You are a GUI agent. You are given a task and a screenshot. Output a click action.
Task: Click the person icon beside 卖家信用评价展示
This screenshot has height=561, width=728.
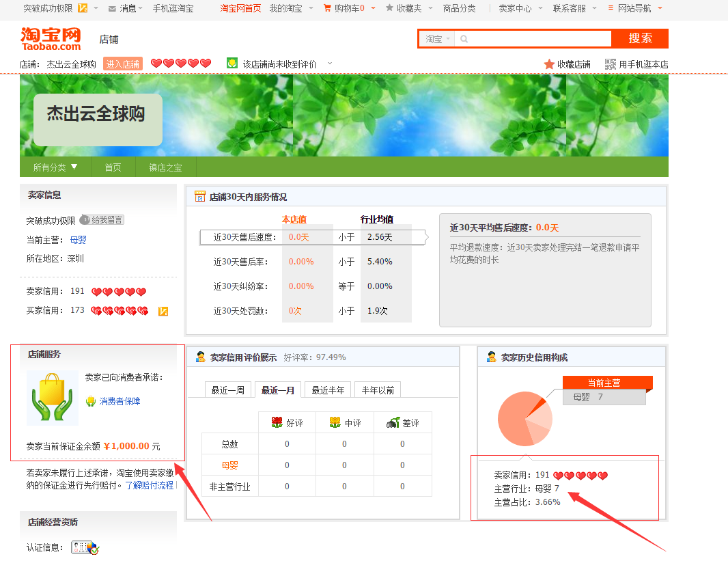tap(201, 357)
